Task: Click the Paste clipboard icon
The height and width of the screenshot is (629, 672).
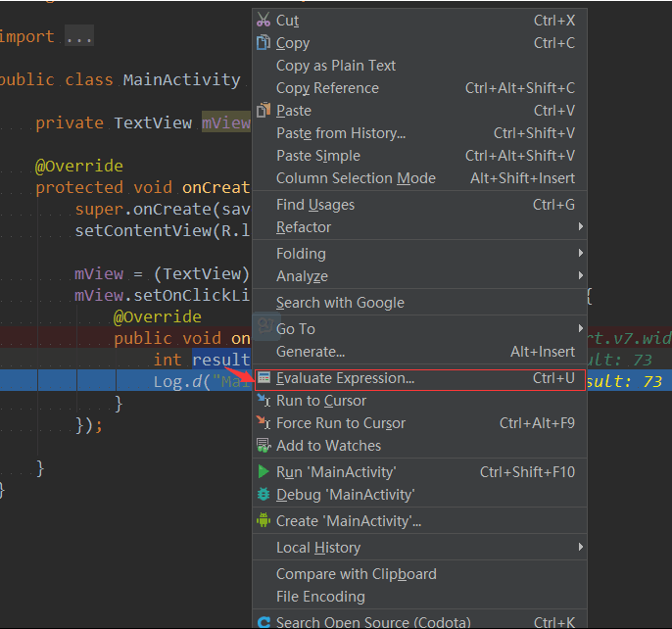Action: click(264, 110)
